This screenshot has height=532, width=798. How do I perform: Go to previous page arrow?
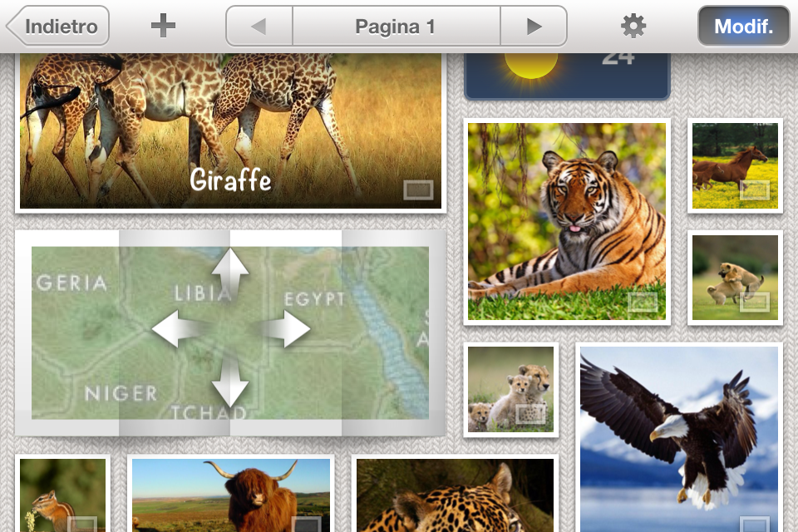[x=259, y=27]
